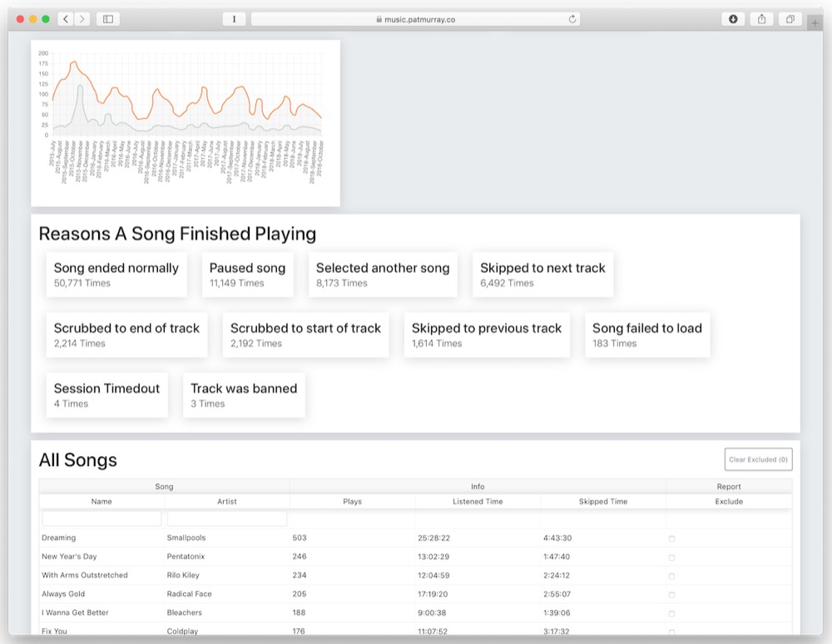Go back using Safari's back arrow
This screenshot has height=644, width=832.
coord(66,18)
